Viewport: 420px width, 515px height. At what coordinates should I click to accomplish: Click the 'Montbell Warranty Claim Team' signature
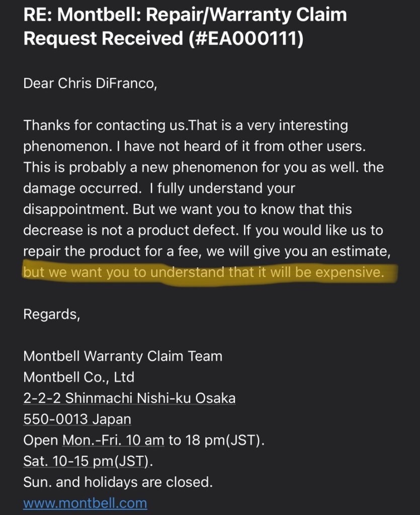point(123,356)
